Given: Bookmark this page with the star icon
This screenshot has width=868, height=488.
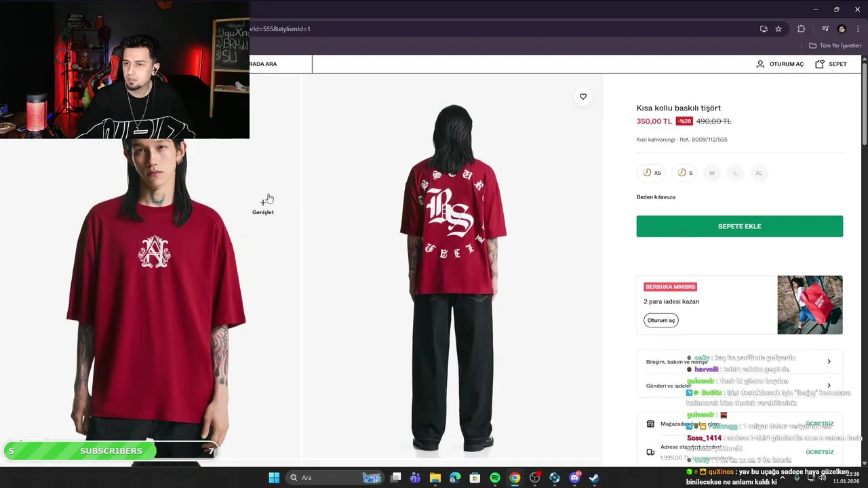Looking at the screenshot, I should coord(778,29).
